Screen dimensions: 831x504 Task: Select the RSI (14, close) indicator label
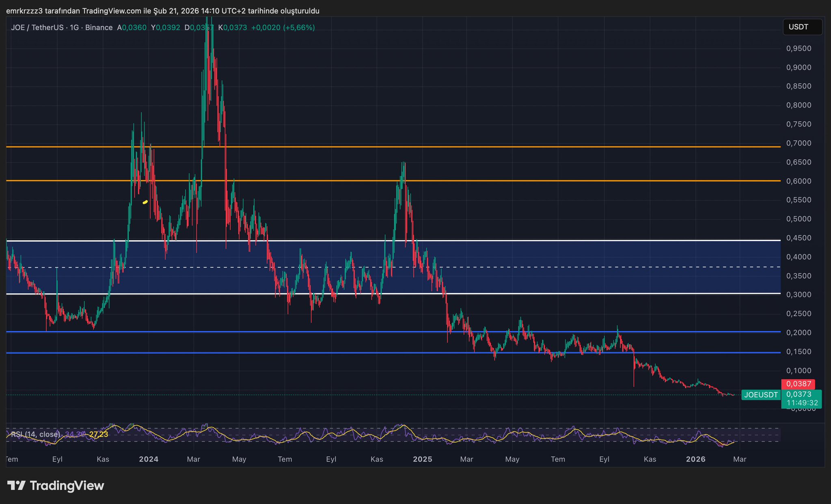(x=36, y=434)
